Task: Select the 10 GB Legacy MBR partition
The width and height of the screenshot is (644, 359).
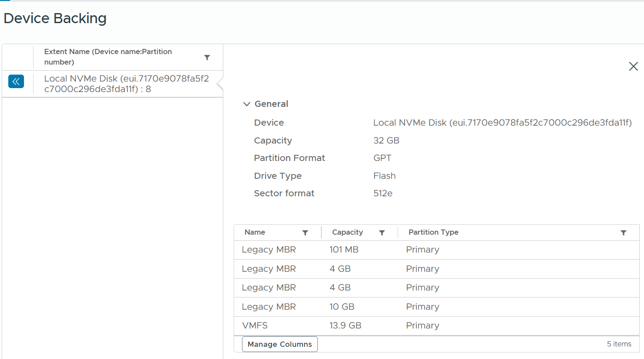Action: point(436,307)
